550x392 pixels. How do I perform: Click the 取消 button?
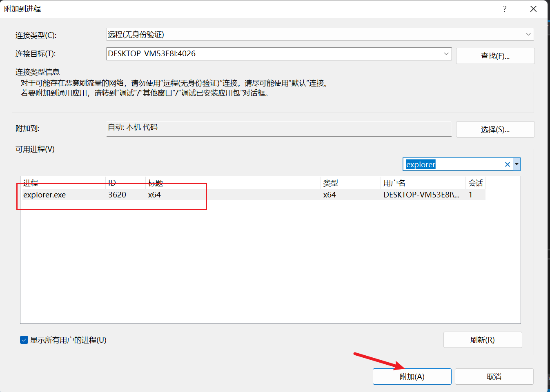click(x=494, y=376)
